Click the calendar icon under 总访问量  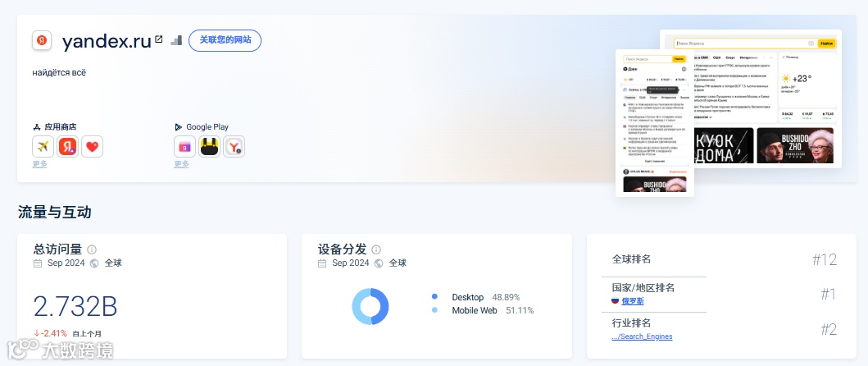(38, 263)
